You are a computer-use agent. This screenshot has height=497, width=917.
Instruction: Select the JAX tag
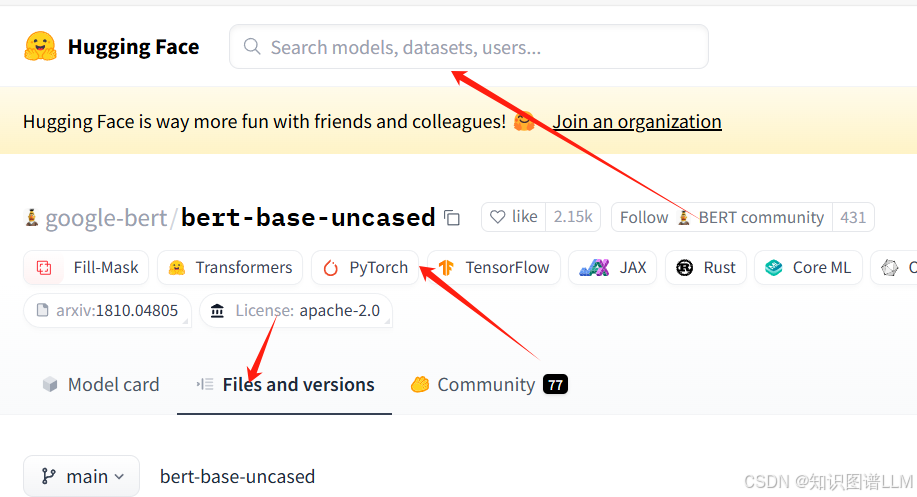(612, 267)
